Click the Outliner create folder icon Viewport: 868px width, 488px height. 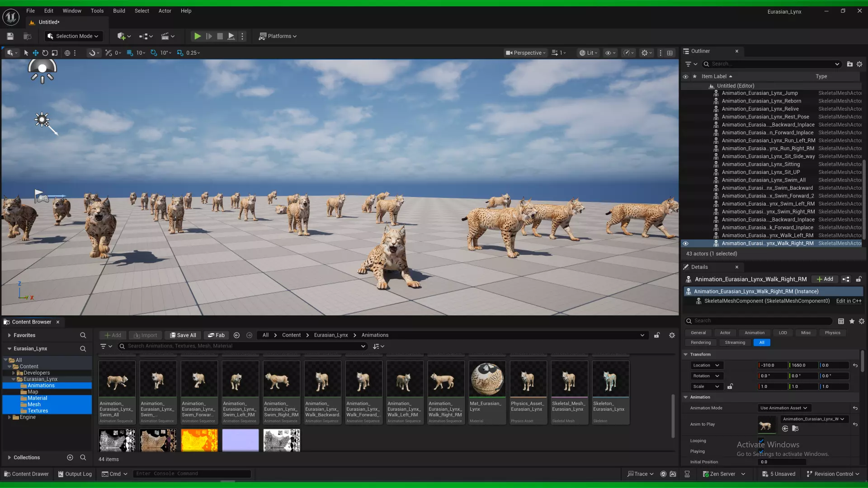coord(849,64)
